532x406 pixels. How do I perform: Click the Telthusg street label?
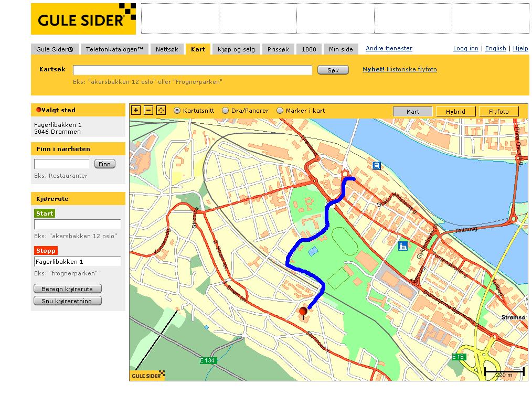(x=465, y=230)
